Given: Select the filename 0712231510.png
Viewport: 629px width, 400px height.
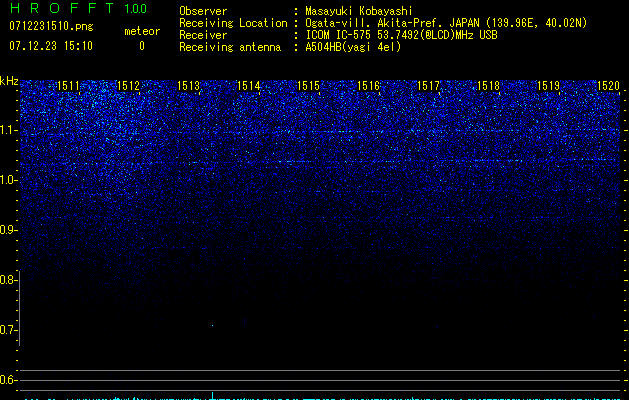Looking at the screenshot, I should (x=51, y=26).
